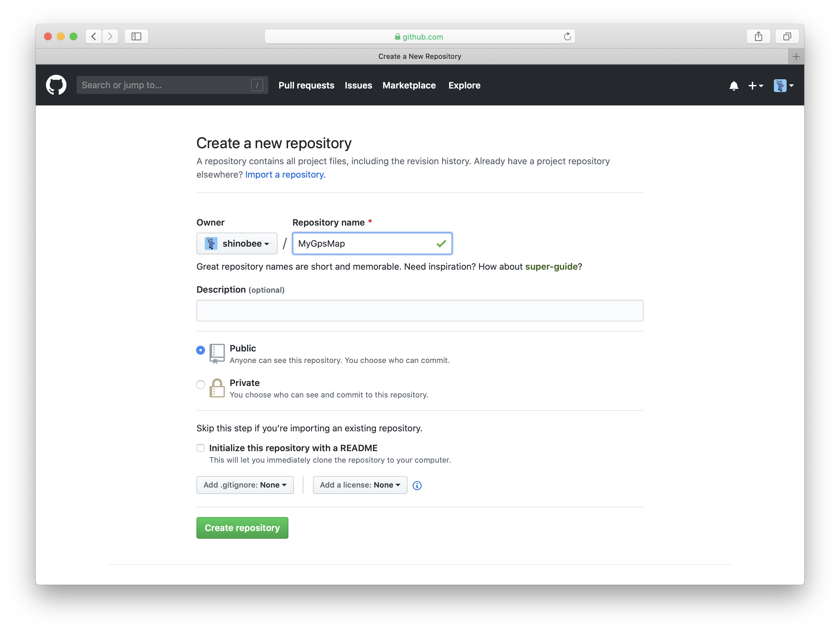Select the Private repository option

pos(201,385)
